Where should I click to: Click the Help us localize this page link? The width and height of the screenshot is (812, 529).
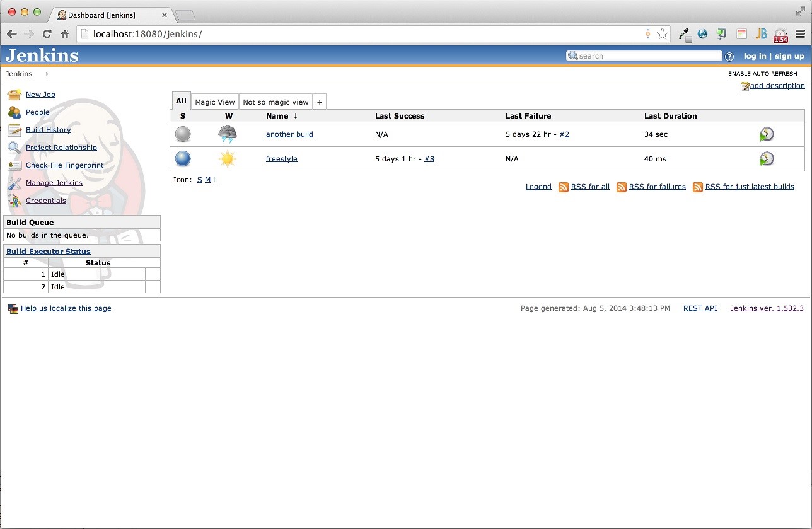tap(66, 308)
